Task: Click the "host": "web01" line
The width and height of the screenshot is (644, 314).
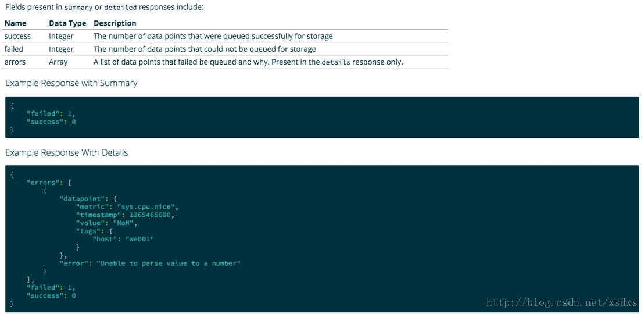Action: [123, 239]
